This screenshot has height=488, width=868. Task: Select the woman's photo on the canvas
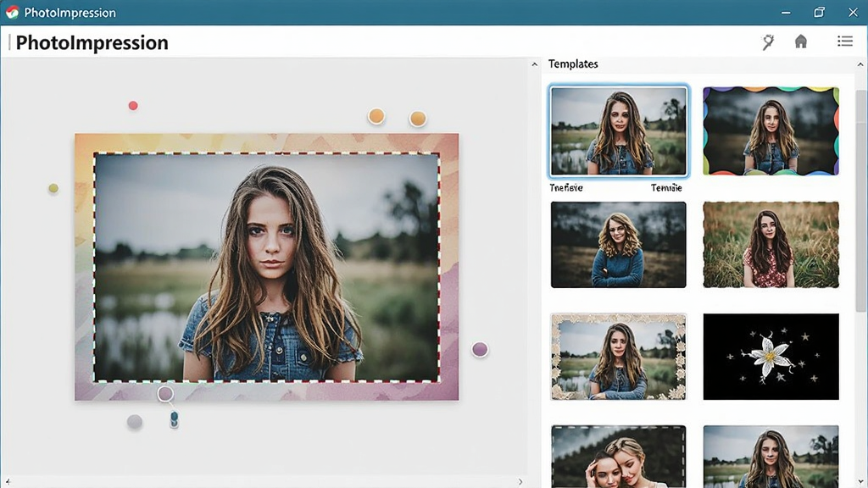[x=267, y=268]
